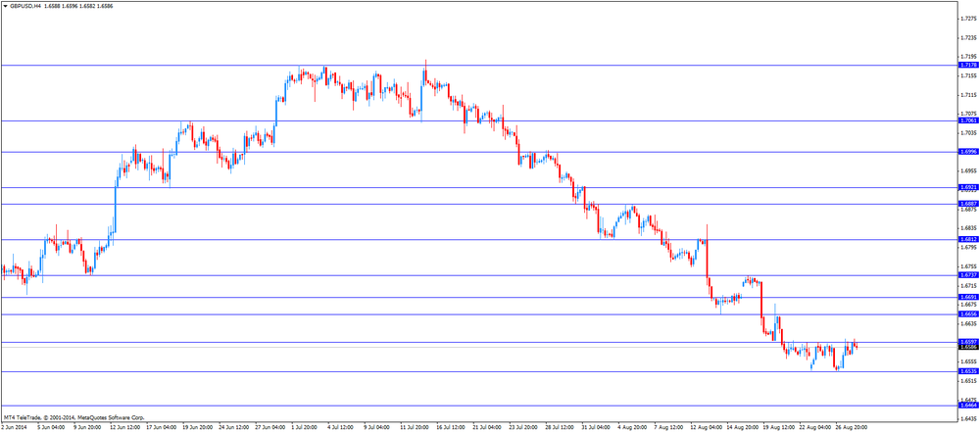The image size is (980, 432).
Task: Click the 1.6691 blue price label
Action: (x=967, y=297)
